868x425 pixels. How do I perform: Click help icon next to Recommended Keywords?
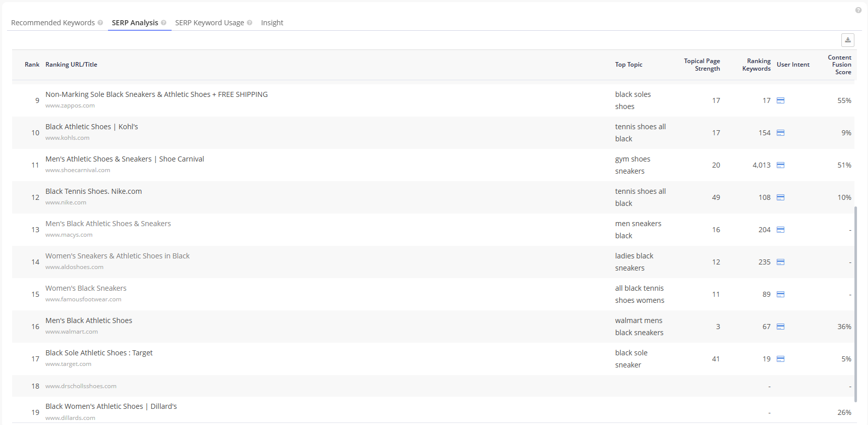click(x=100, y=23)
